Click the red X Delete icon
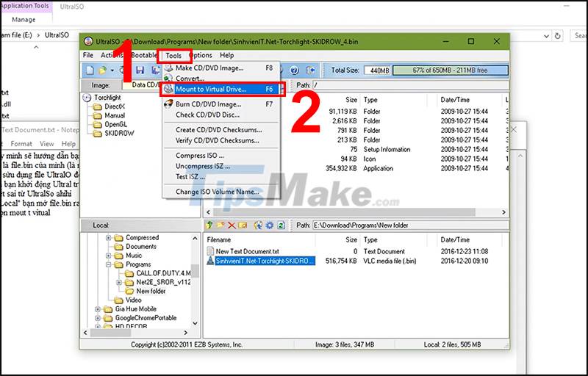This screenshot has width=588, height=376. 232,225
